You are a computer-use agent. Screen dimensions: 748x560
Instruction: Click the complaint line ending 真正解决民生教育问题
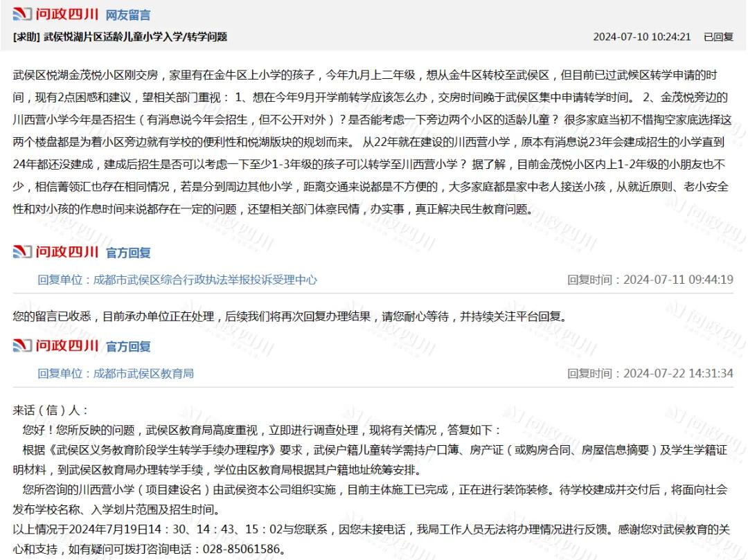tap(274, 209)
